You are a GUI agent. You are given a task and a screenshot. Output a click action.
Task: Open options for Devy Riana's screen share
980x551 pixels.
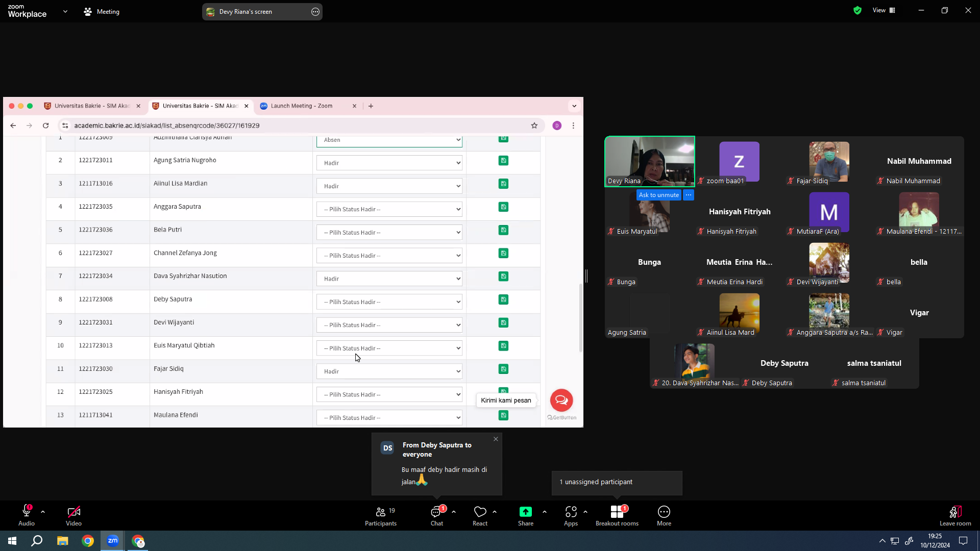(315, 12)
